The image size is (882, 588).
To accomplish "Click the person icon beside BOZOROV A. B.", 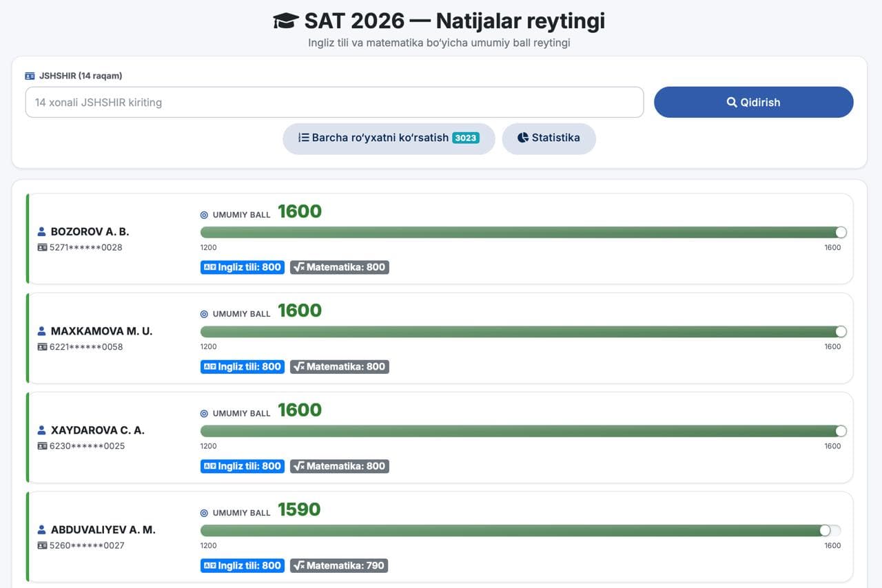I will (42, 232).
